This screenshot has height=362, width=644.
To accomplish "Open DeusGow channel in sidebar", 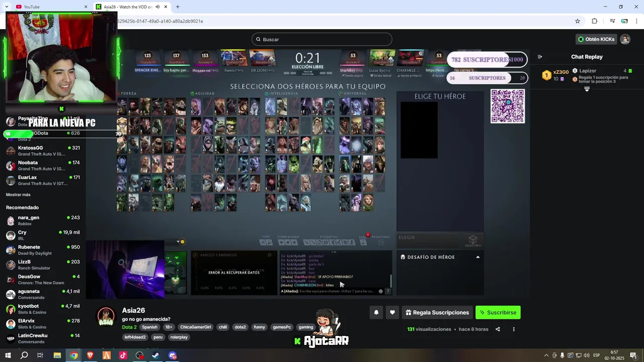I will (x=43, y=280).
